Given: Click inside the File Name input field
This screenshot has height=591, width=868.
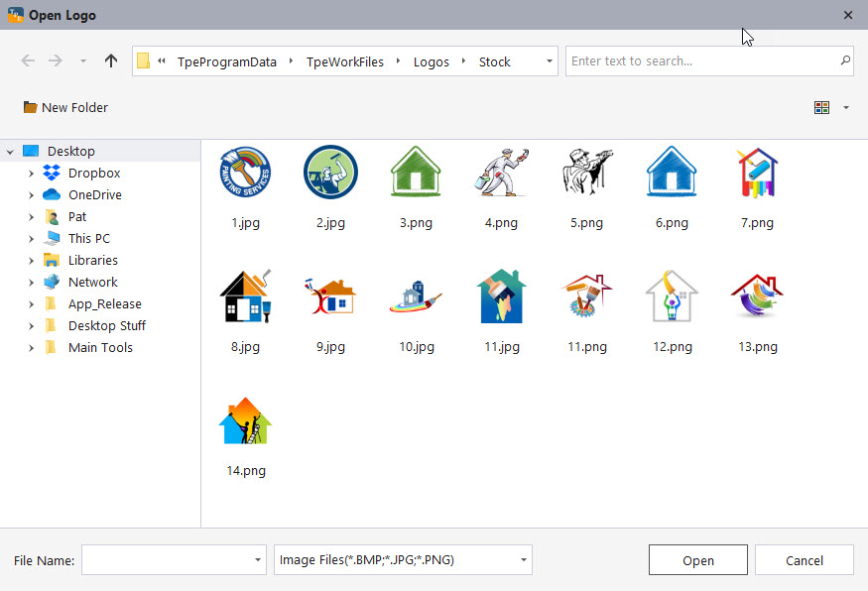Looking at the screenshot, I should (167, 559).
